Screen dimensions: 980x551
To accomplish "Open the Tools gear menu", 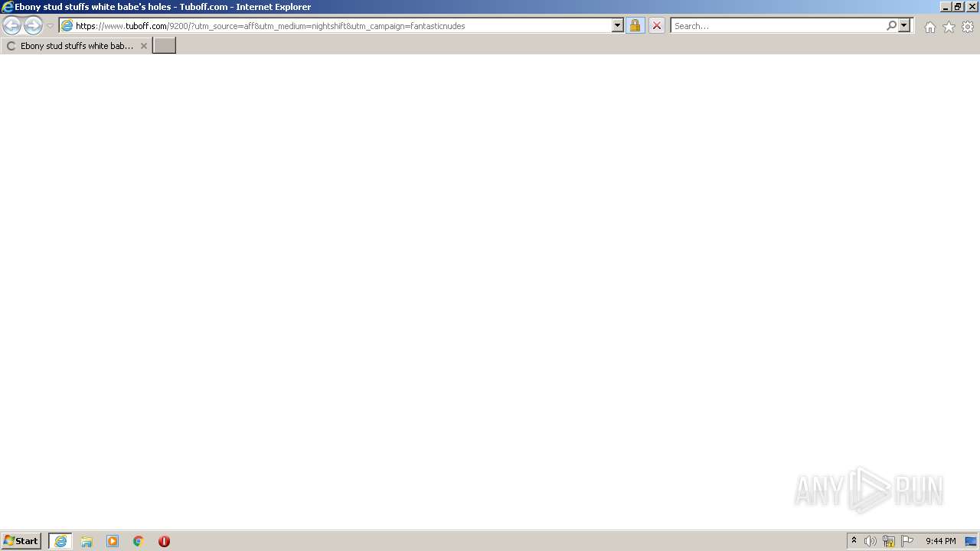I will pos(968,27).
